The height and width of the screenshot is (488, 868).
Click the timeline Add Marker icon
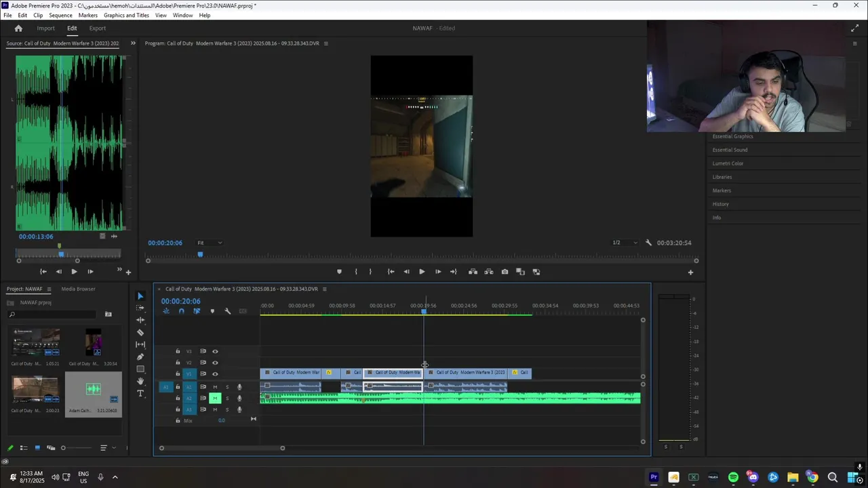(x=212, y=311)
